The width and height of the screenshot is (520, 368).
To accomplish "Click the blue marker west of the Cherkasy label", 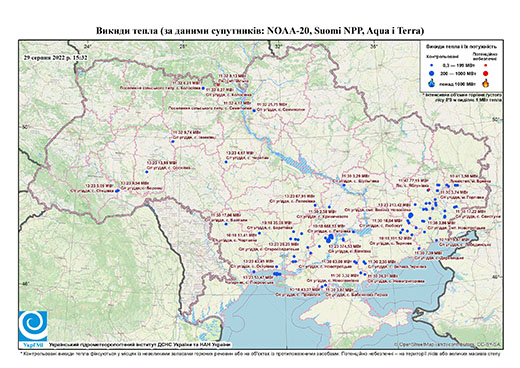I will [226, 162].
